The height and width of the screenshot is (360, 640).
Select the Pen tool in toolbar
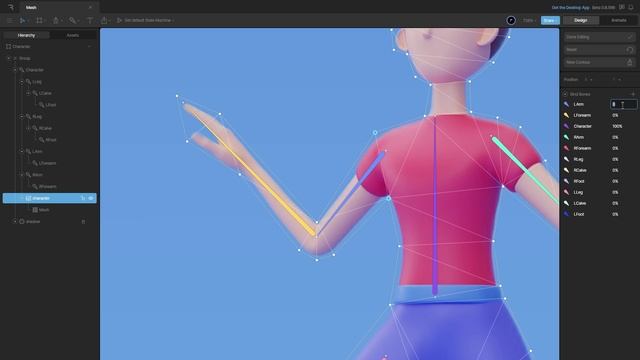(56, 20)
